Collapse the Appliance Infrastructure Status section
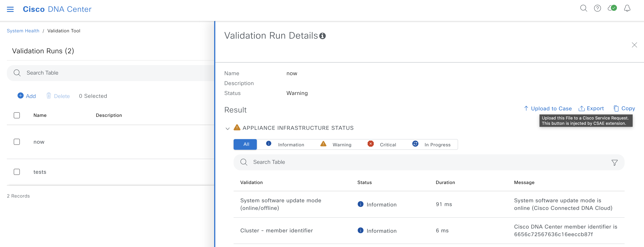Image resolution: width=644 pixels, height=247 pixels. pyautogui.click(x=227, y=128)
